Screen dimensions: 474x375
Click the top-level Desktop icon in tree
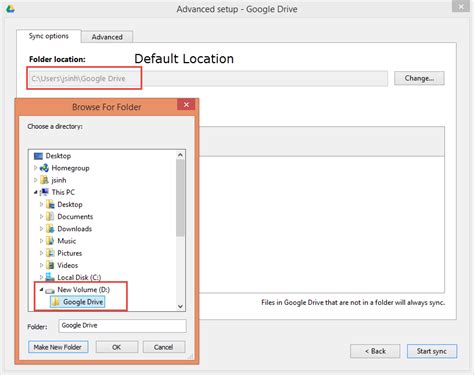pos(38,156)
